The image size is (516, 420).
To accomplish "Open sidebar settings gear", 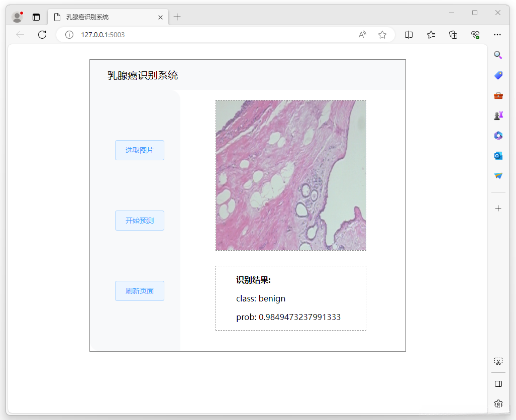I will [x=498, y=403].
